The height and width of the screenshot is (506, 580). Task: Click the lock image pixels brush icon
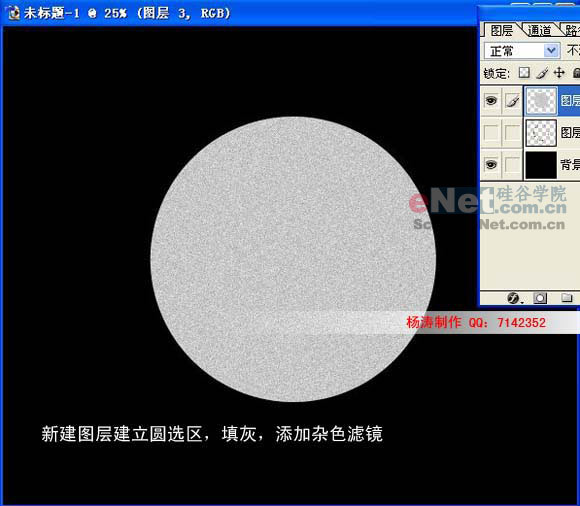pyautogui.click(x=542, y=72)
